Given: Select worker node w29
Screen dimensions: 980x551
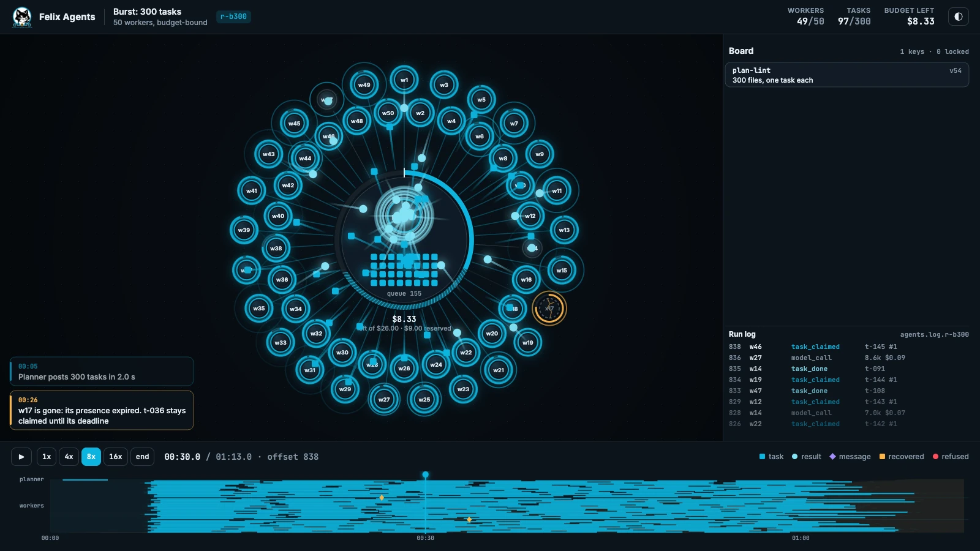Looking at the screenshot, I should pyautogui.click(x=345, y=389).
